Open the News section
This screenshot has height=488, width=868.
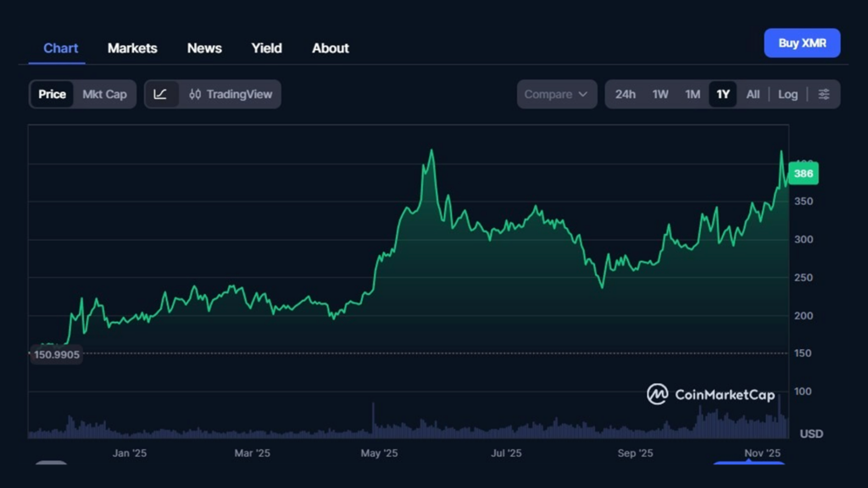203,48
